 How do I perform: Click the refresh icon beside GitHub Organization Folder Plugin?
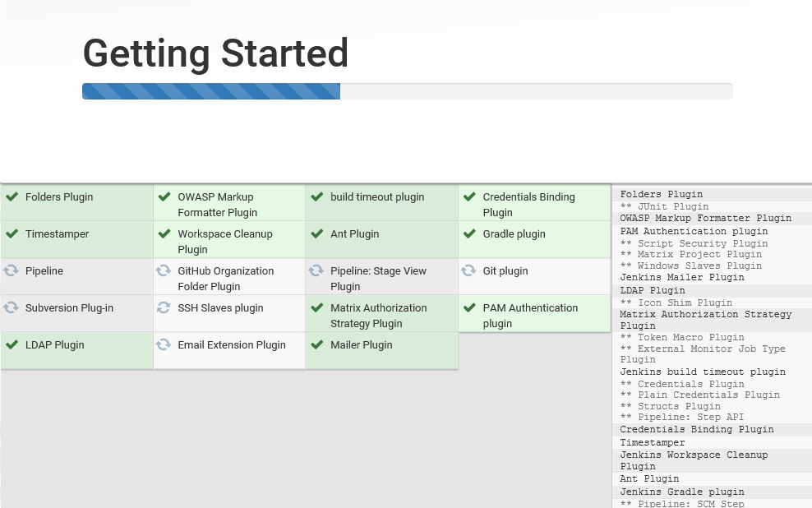click(x=164, y=270)
